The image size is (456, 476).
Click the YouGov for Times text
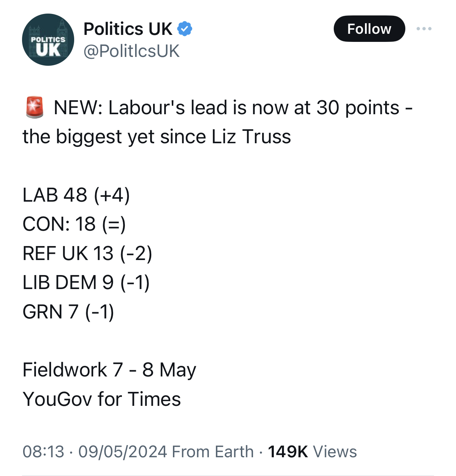pyautogui.click(x=102, y=399)
